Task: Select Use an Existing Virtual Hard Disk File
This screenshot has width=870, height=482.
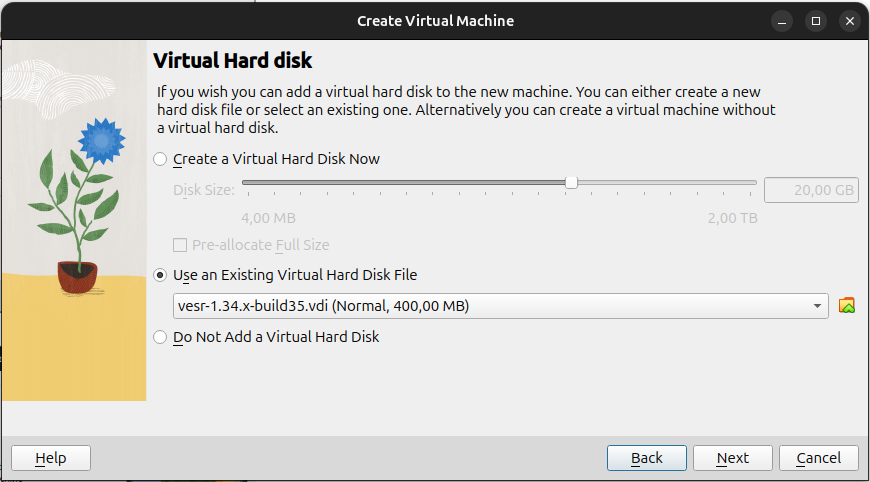Action: (160, 275)
